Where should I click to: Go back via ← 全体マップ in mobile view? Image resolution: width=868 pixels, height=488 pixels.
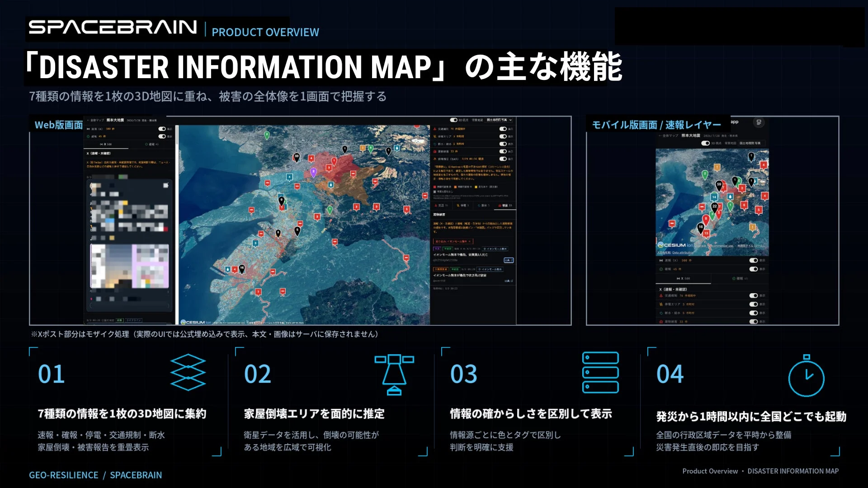pyautogui.click(x=668, y=136)
